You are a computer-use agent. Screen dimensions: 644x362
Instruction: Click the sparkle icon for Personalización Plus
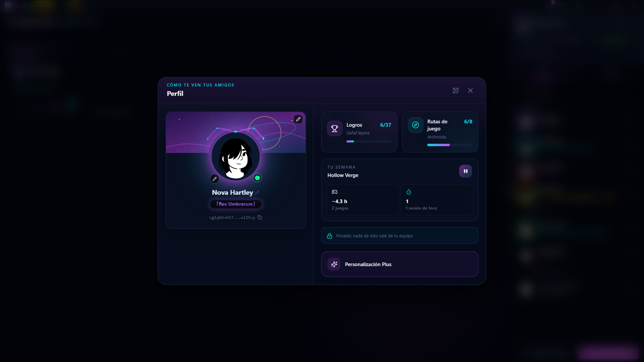click(334, 264)
